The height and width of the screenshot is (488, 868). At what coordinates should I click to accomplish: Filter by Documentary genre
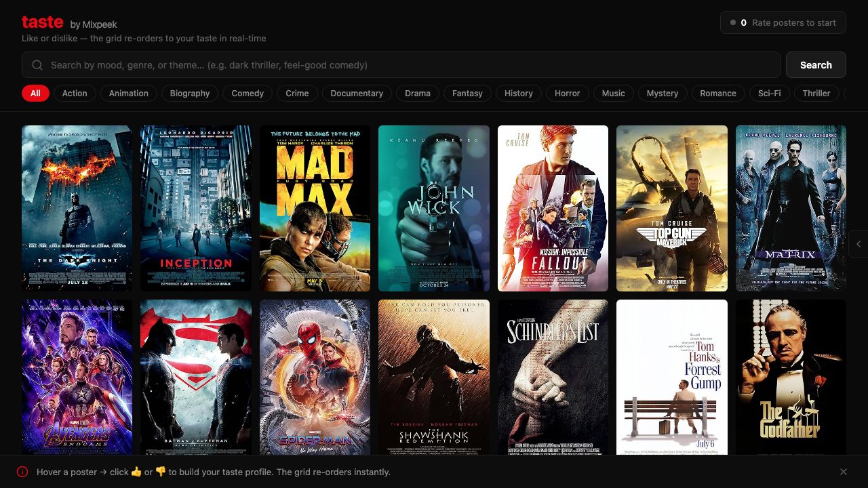[357, 94]
